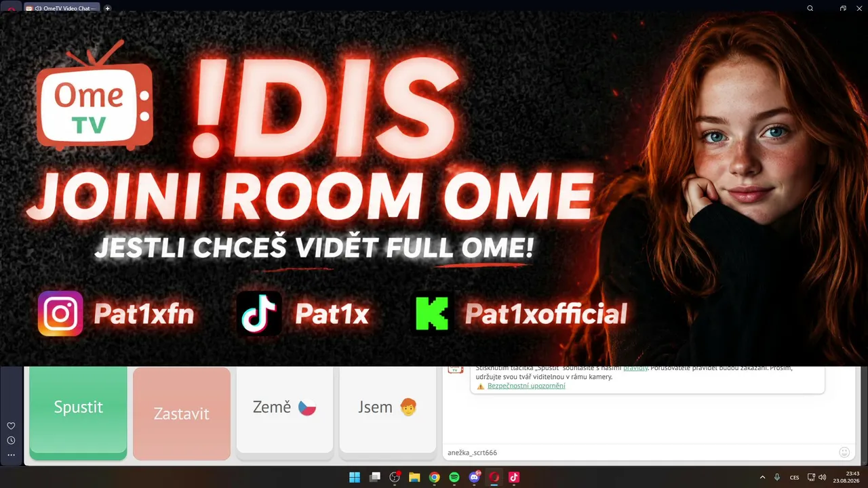Open the Windows Start menu
The width and height of the screenshot is (868, 488).
tap(355, 477)
